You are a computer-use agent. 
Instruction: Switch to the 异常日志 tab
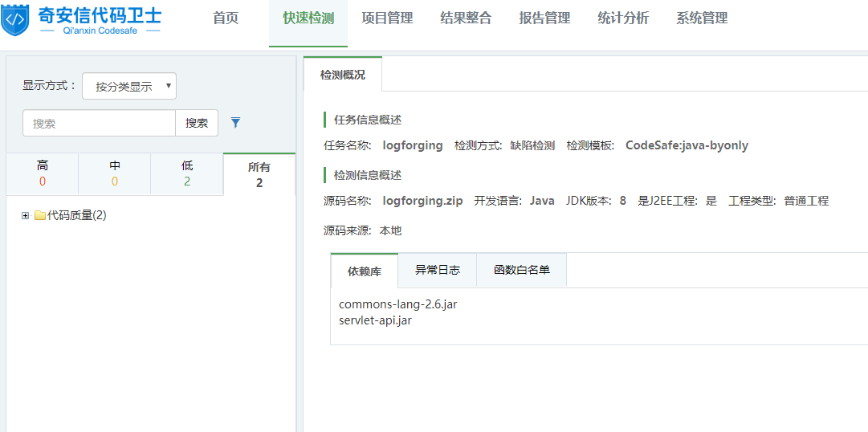click(437, 270)
